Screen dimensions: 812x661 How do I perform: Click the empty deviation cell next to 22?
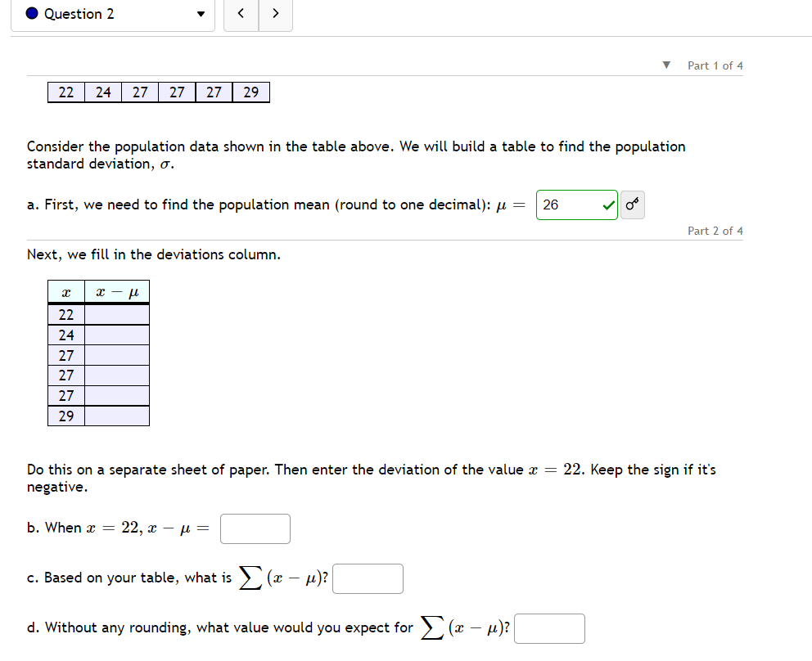115,314
